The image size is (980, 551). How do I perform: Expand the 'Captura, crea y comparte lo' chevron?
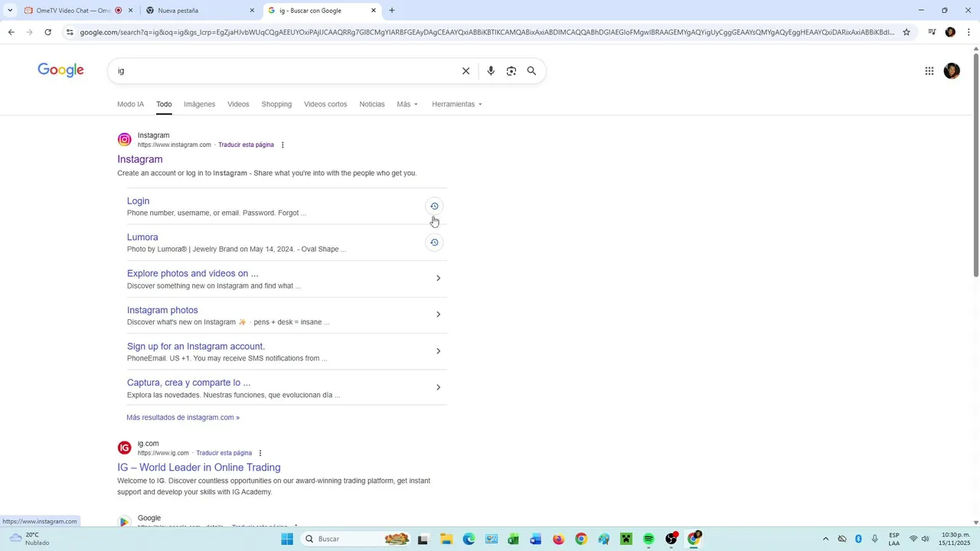pos(438,387)
